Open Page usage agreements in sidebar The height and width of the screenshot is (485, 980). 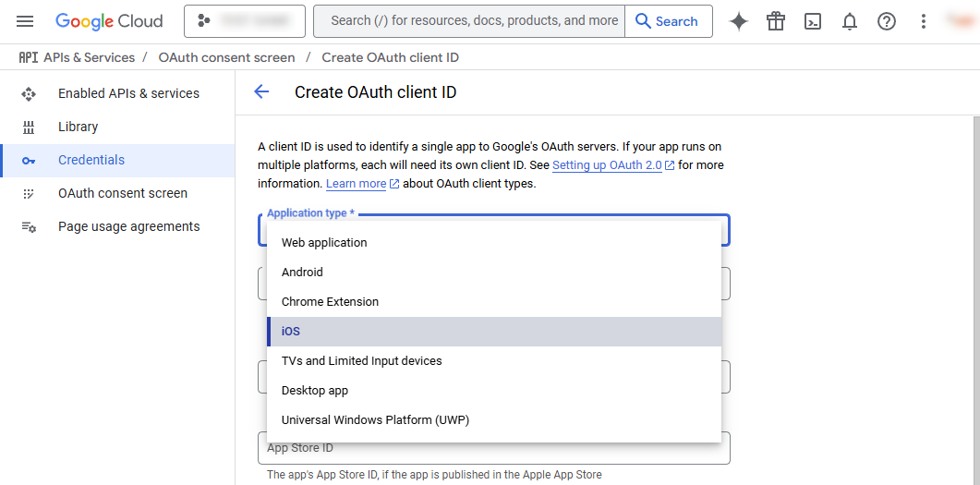117,226
